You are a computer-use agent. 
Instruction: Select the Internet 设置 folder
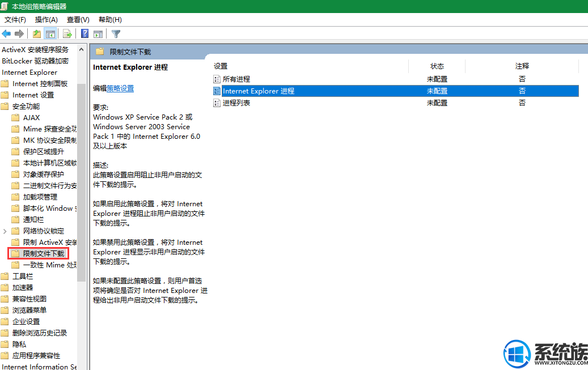pos(28,95)
